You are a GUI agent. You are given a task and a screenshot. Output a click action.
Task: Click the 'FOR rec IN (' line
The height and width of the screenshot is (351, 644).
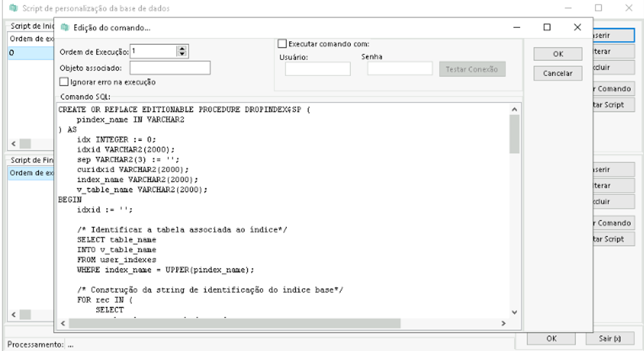click(x=105, y=300)
